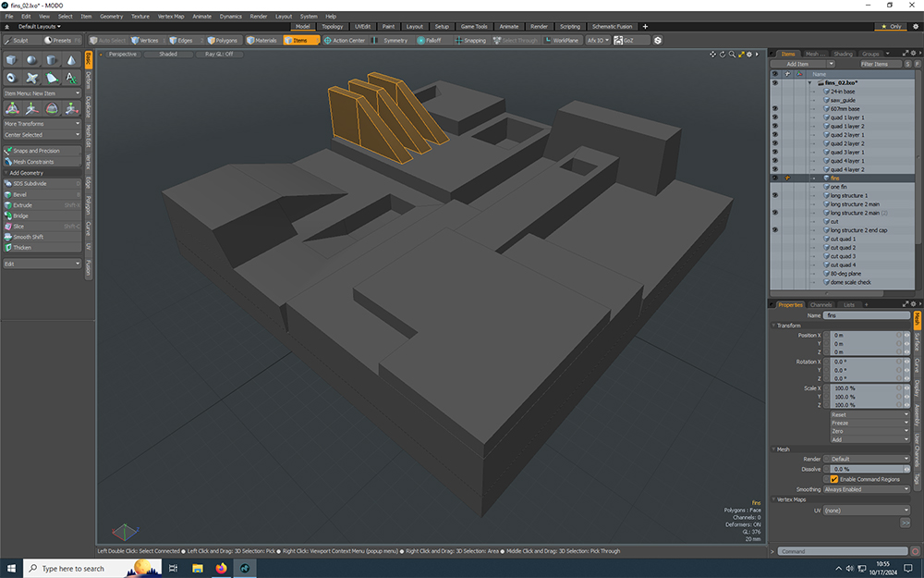
Task: Hide the long structure 2 end cap
Action: point(775,230)
